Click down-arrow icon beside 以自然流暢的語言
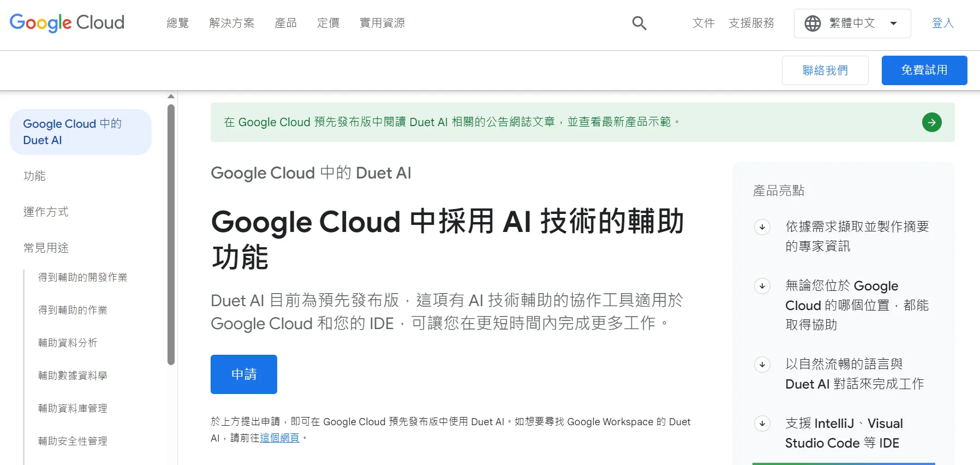This screenshot has width=980, height=465. click(x=762, y=365)
